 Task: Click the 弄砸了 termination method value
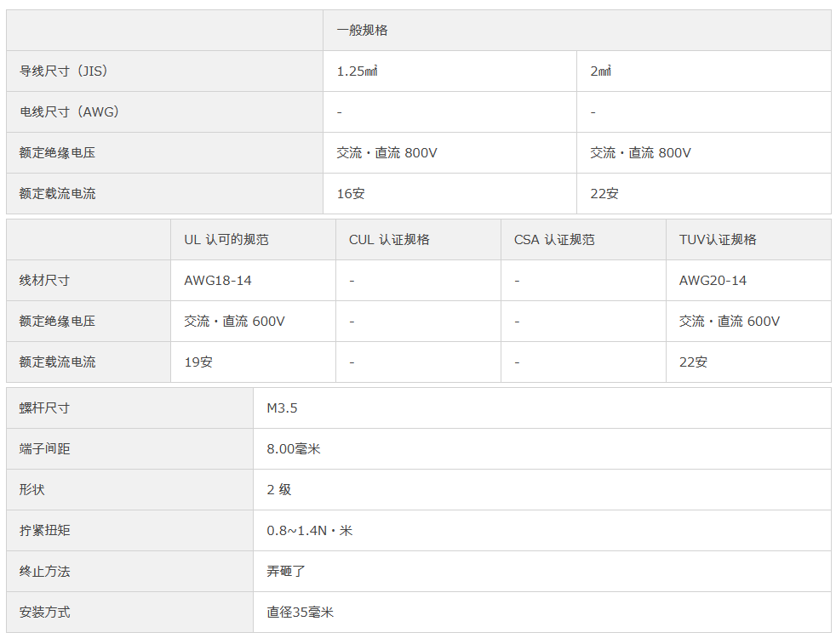(x=286, y=572)
